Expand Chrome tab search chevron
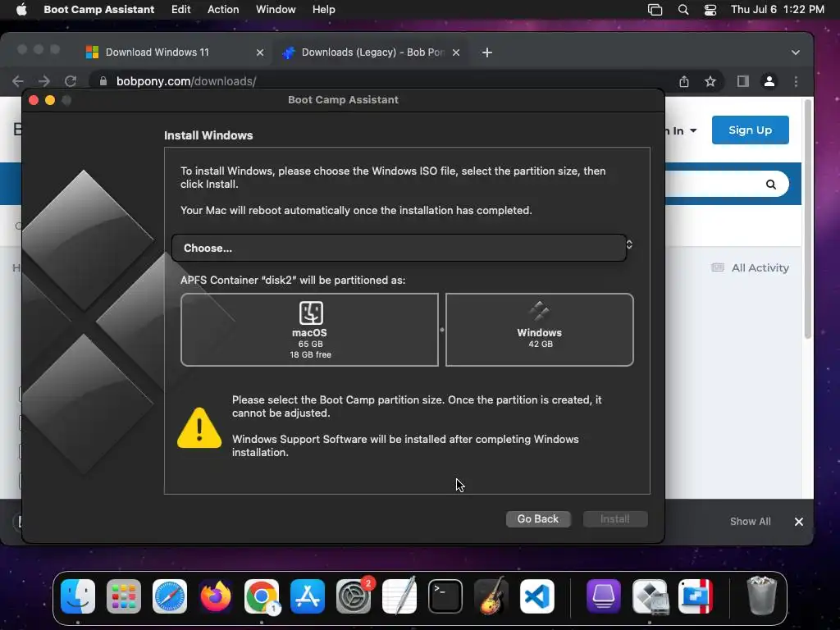 796,52
